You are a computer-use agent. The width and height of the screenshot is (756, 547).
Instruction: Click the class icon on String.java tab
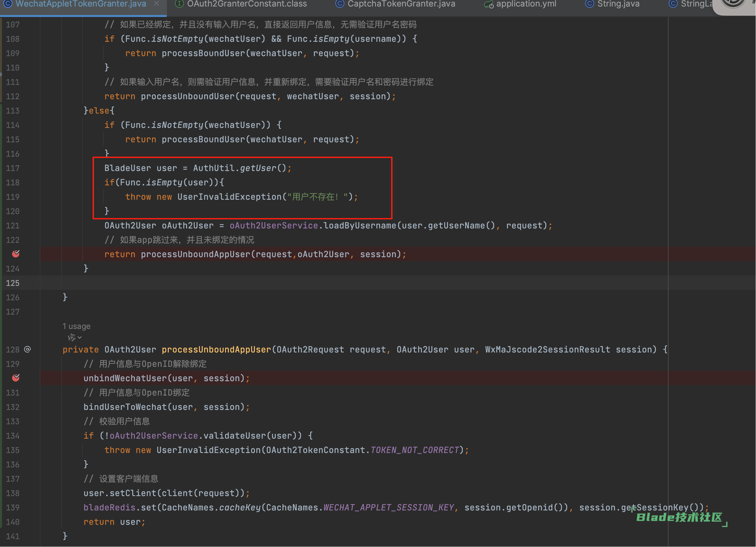click(x=589, y=4)
